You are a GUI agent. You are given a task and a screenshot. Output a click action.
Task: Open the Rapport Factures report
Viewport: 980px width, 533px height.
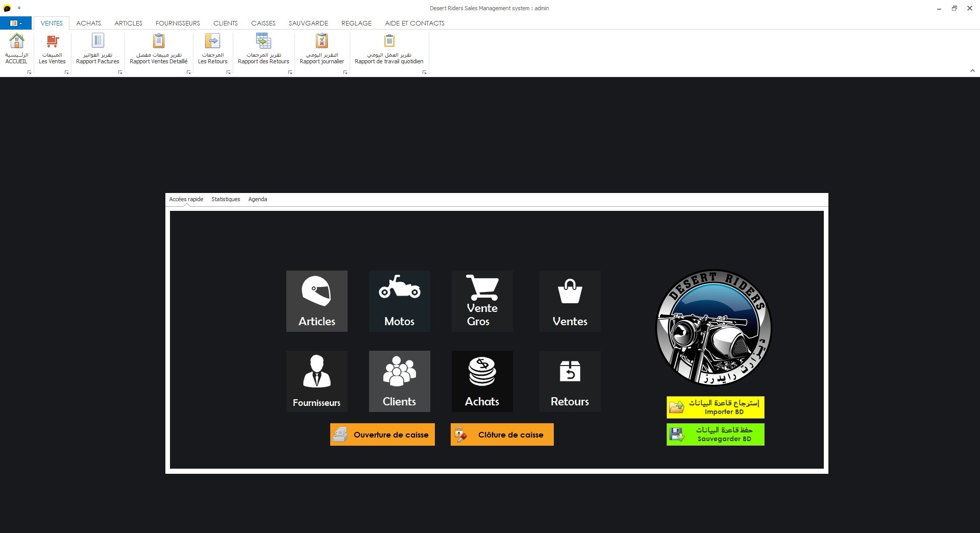click(97, 49)
